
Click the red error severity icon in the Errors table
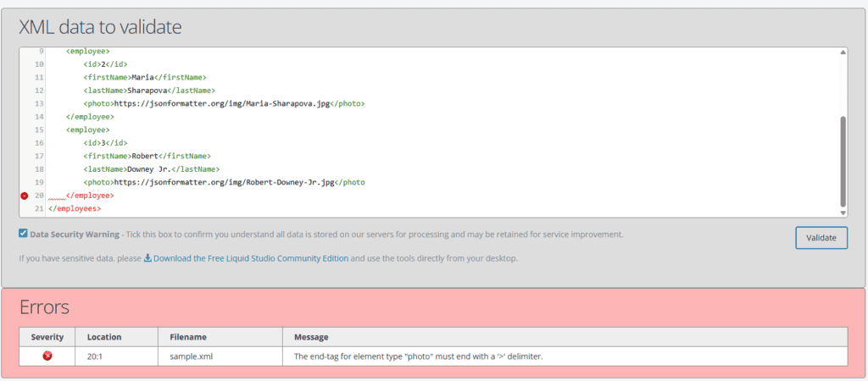pos(47,356)
